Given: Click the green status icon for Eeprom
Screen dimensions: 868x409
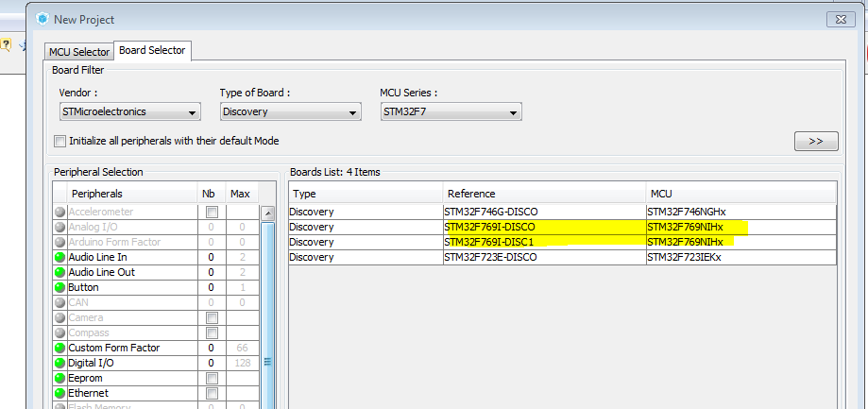Looking at the screenshot, I should click(60, 378).
